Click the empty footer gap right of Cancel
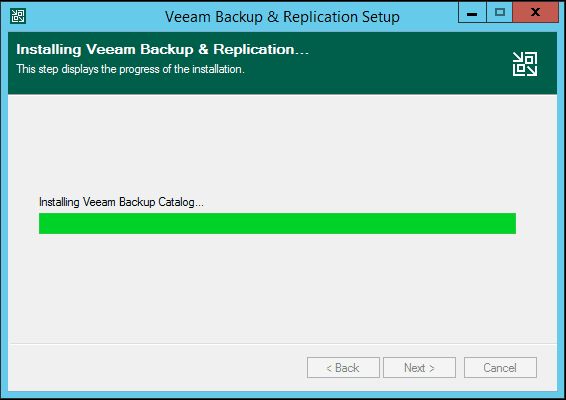566x400 pixels. pos(547,368)
